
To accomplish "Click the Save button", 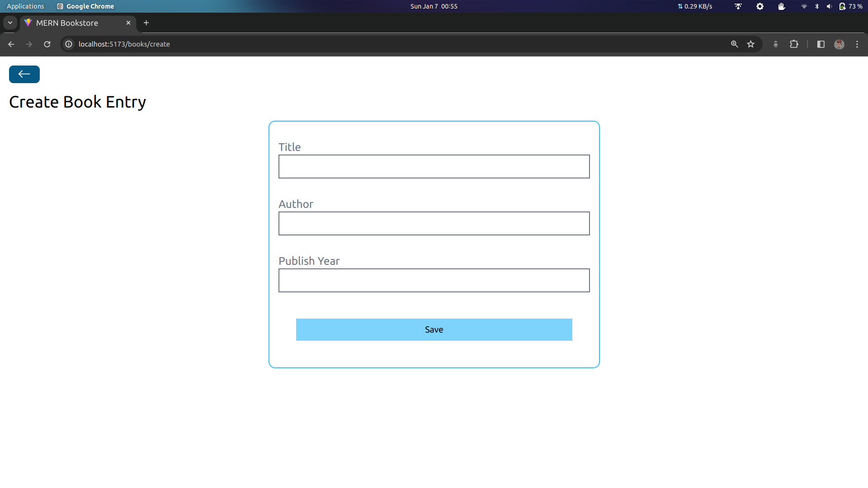I will pyautogui.click(x=434, y=329).
